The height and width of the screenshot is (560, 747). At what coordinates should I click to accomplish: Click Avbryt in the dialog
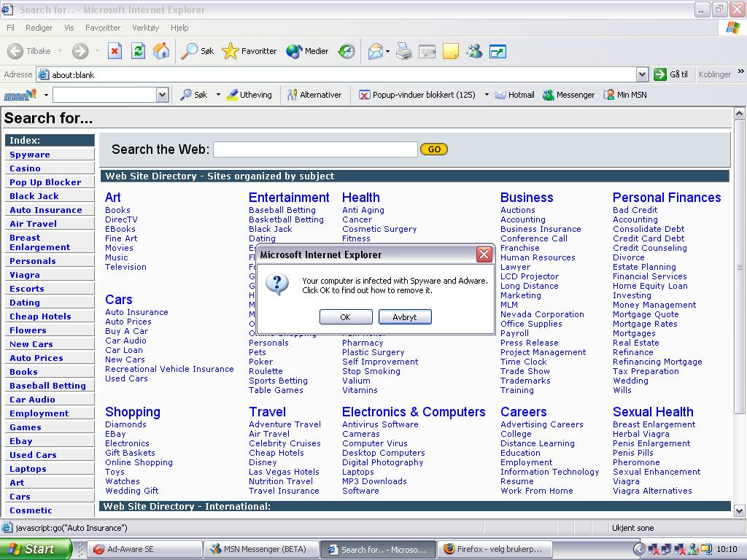pyautogui.click(x=405, y=317)
